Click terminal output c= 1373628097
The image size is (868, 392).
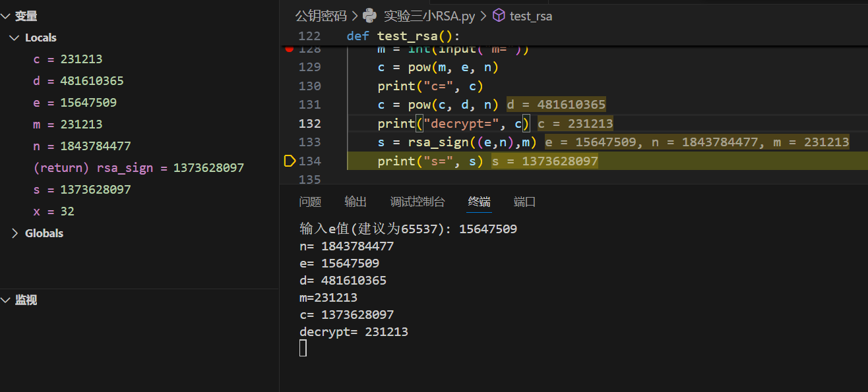point(346,315)
